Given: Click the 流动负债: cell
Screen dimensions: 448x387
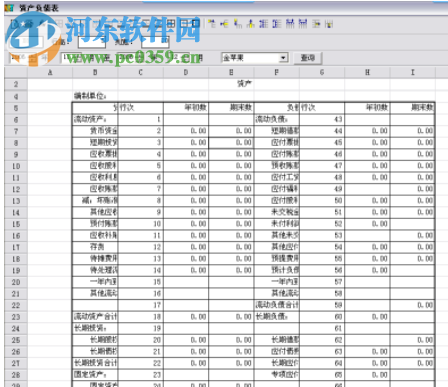Looking at the screenshot, I should tap(277, 119).
